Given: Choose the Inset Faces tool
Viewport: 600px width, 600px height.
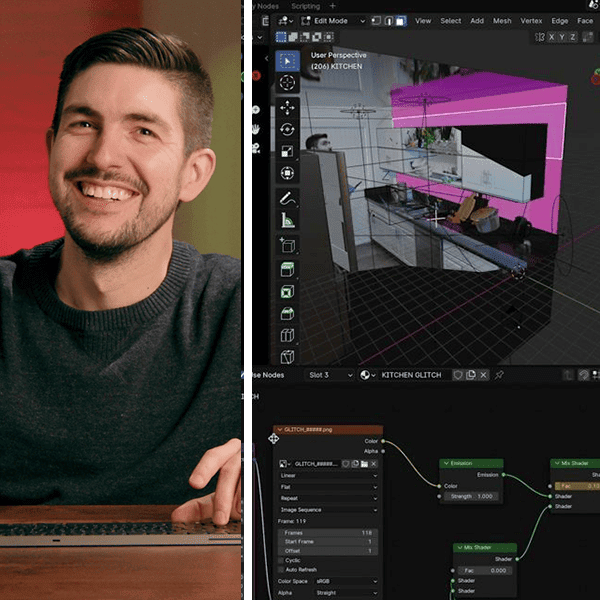Looking at the screenshot, I should 287,292.
